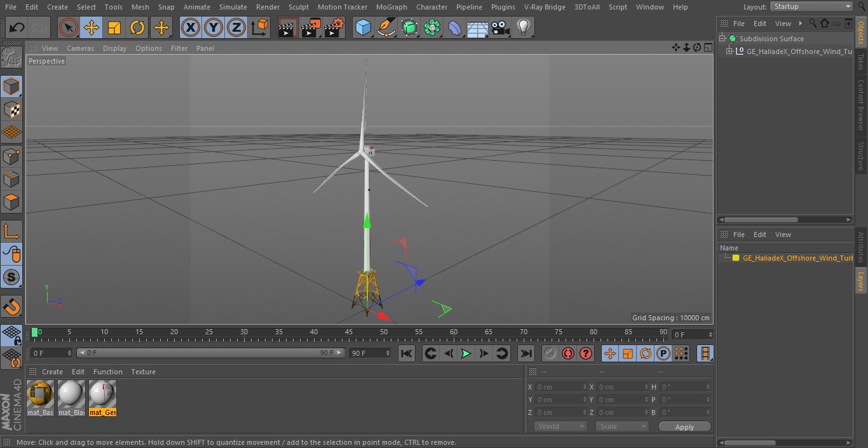The height and width of the screenshot is (448, 868).
Task: Add a Floor environment object
Action: tap(478, 28)
